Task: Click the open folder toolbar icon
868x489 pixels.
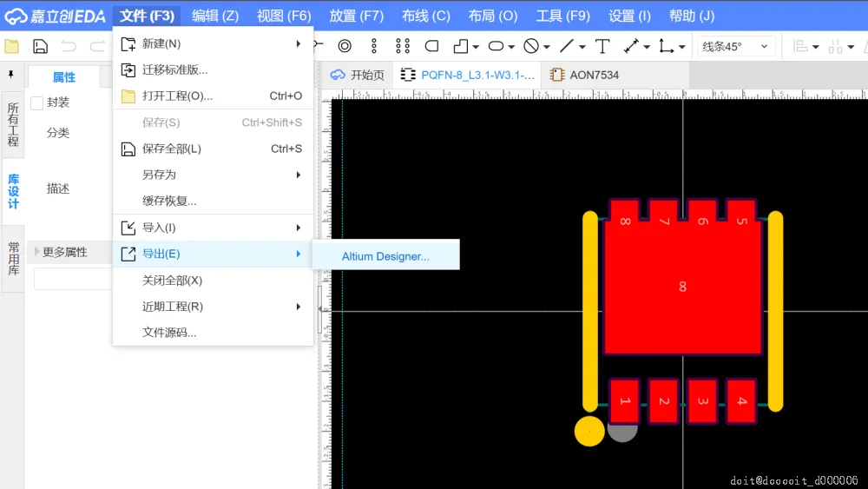Action: (11, 47)
